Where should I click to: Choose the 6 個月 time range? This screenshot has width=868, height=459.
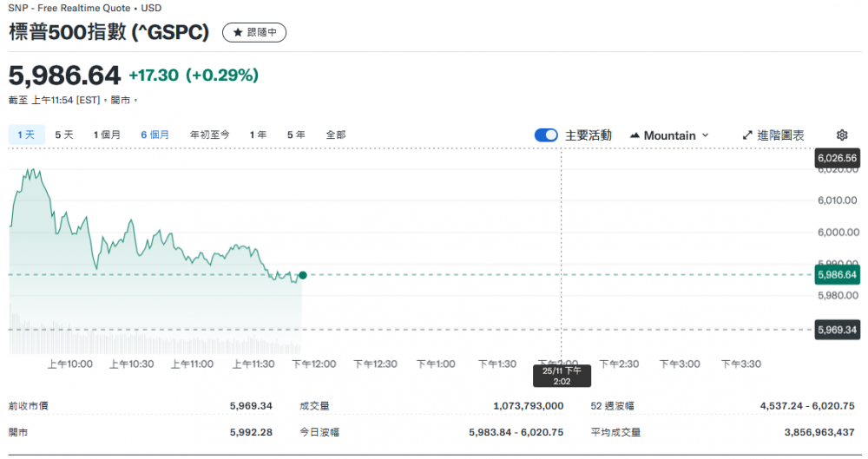(155, 134)
